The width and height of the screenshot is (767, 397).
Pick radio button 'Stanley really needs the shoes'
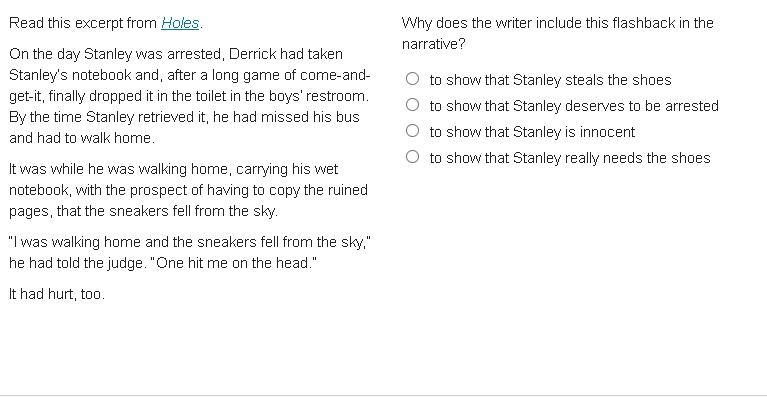click(x=412, y=156)
